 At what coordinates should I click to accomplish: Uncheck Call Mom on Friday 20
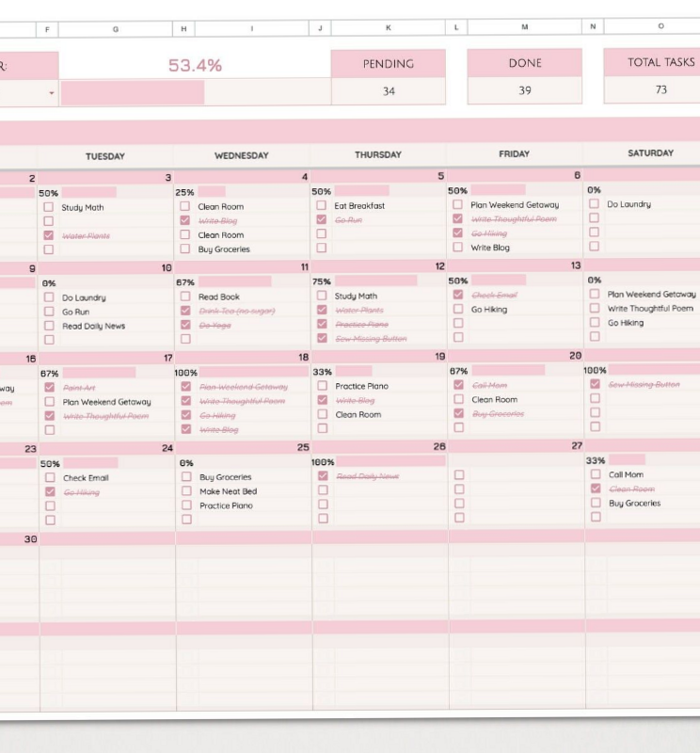(x=458, y=385)
